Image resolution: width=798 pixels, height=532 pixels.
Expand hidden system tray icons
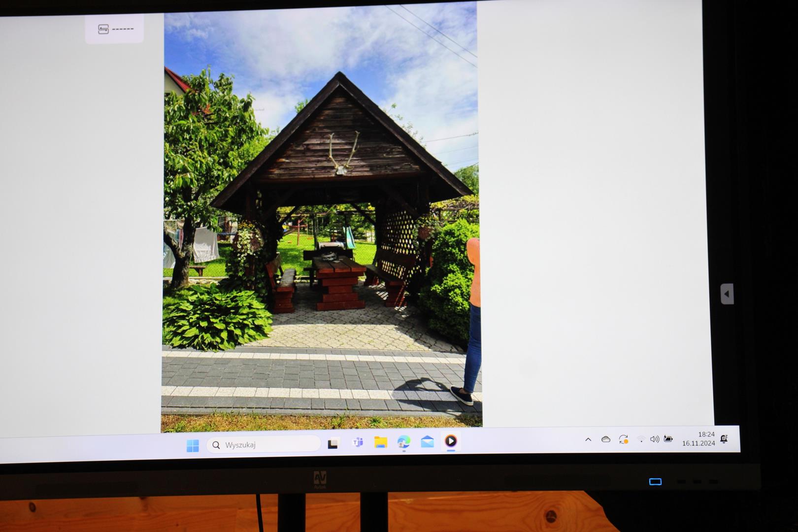(x=588, y=439)
